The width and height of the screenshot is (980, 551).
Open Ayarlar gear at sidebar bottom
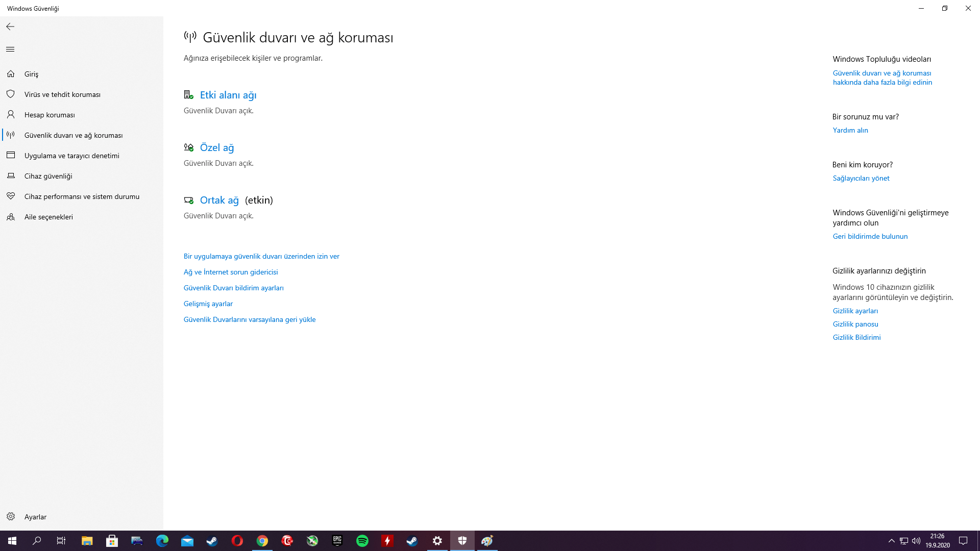(x=11, y=517)
